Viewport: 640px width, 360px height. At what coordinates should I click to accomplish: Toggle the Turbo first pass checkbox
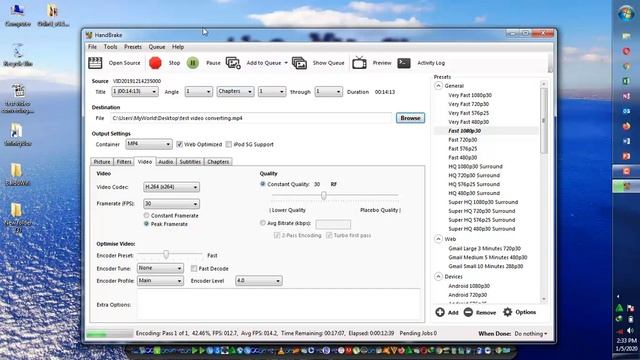click(329, 235)
